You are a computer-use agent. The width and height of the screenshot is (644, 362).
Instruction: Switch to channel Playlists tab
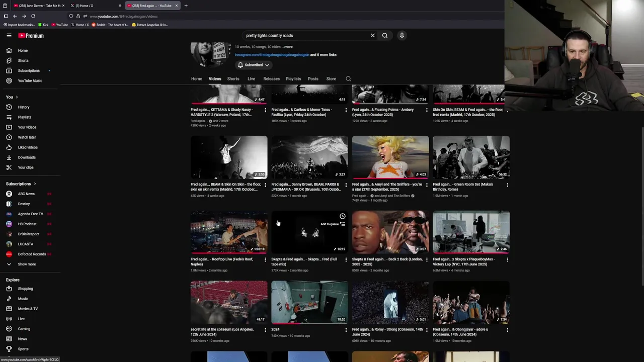click(x=293, y=79)
